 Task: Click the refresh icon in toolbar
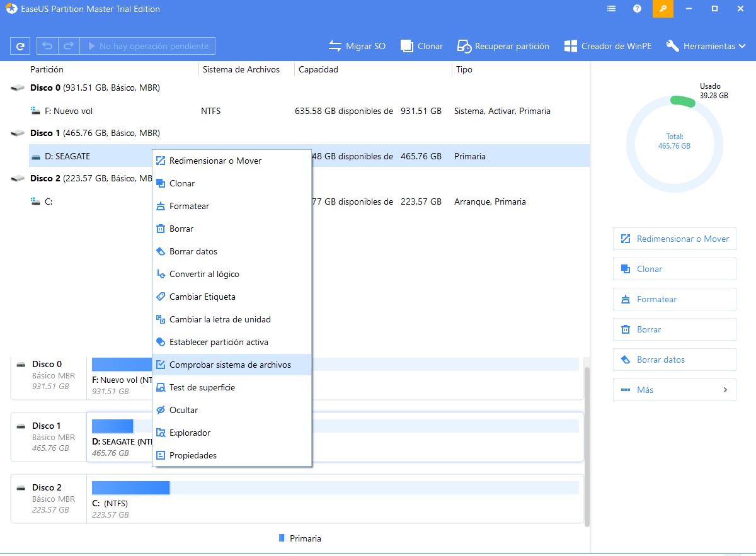pyautogui.click(x=20, y=46)
